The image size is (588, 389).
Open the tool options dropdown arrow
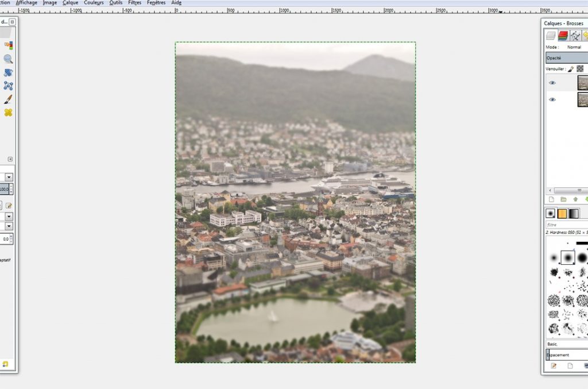(x=9, y=177)
